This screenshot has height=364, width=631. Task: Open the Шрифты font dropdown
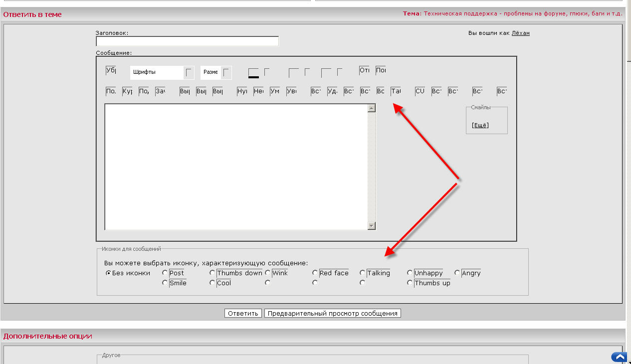[x=162, y=73]
